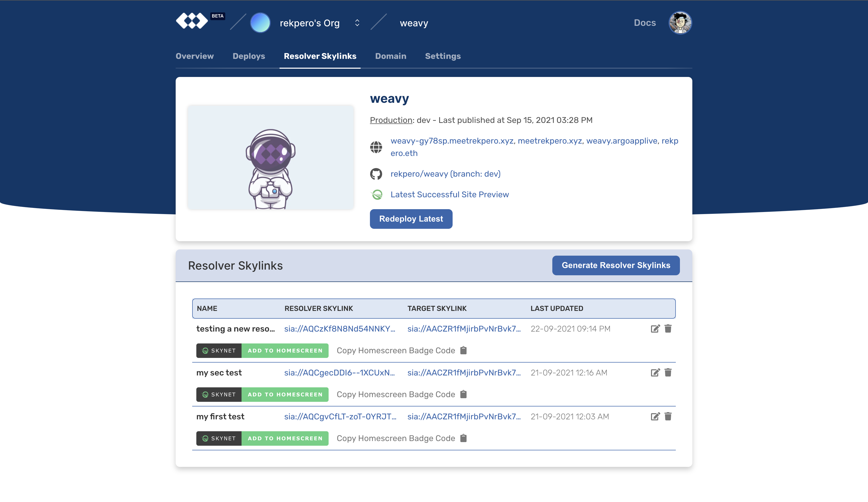Open the Docs link
868x502 pixels.
[x=645, y=23]
